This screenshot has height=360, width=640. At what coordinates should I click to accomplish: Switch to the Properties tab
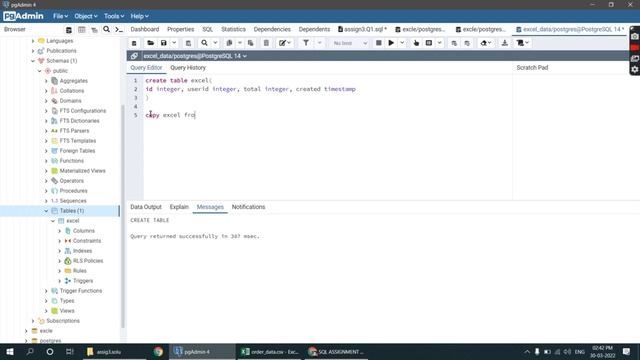[180, 29]
